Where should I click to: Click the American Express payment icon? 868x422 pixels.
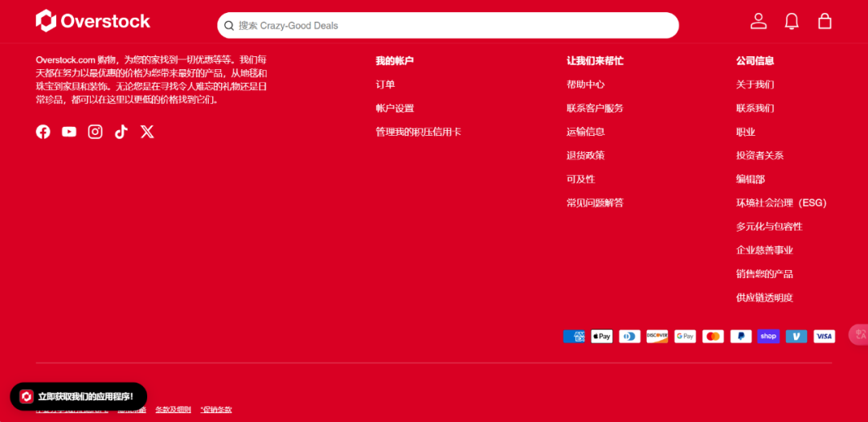point(574,336)
